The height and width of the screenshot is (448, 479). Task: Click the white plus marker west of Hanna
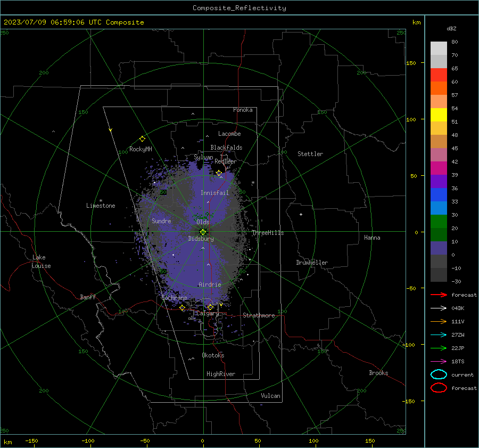coord(301,214)
